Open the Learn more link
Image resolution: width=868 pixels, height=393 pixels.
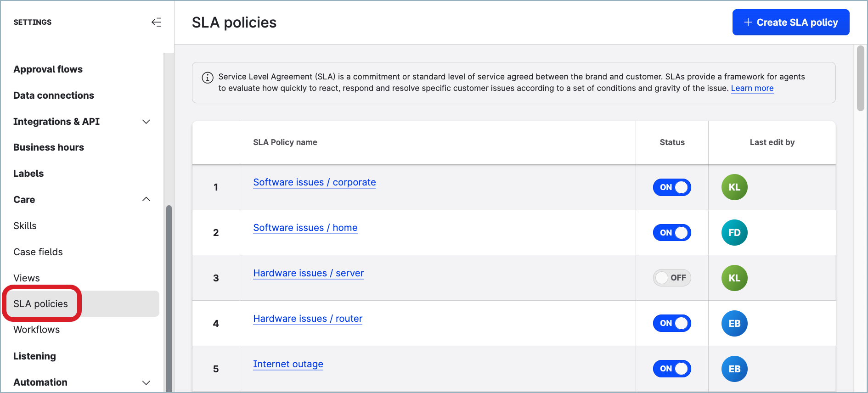(x=752, y=88)
